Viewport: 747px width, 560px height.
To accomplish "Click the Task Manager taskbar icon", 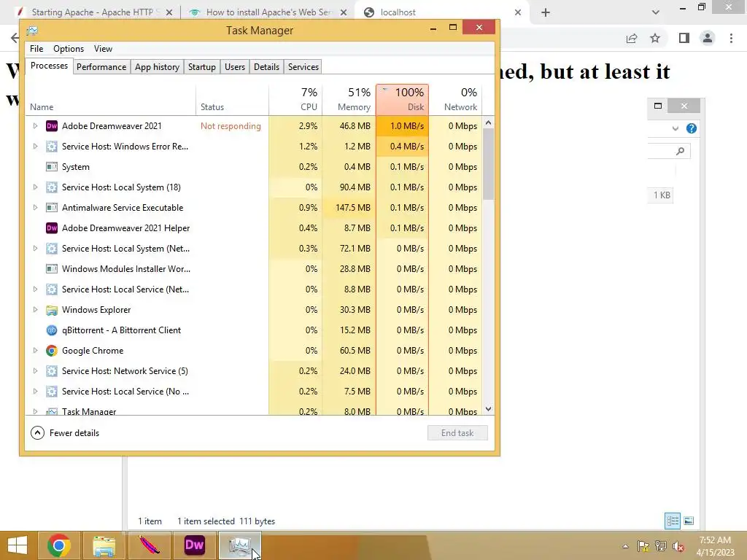I will tap(239, 545).
